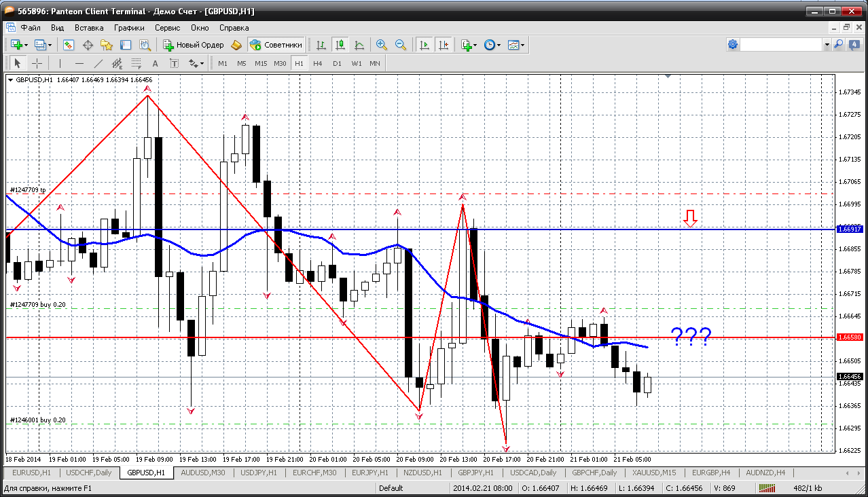Open the Periods clock dropdown
Viewport: 868px width, 497px height.
[x=492, y=45]
